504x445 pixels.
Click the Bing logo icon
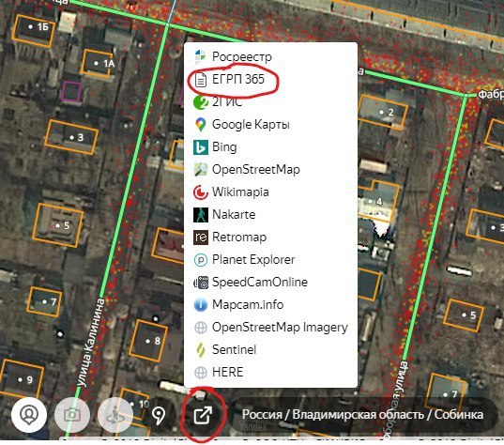201,147
